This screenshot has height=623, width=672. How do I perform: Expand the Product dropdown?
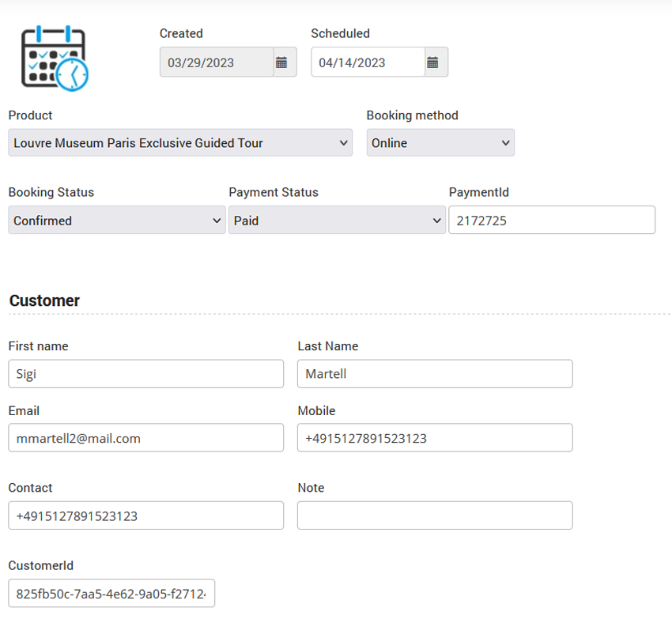tap(180, 143)
